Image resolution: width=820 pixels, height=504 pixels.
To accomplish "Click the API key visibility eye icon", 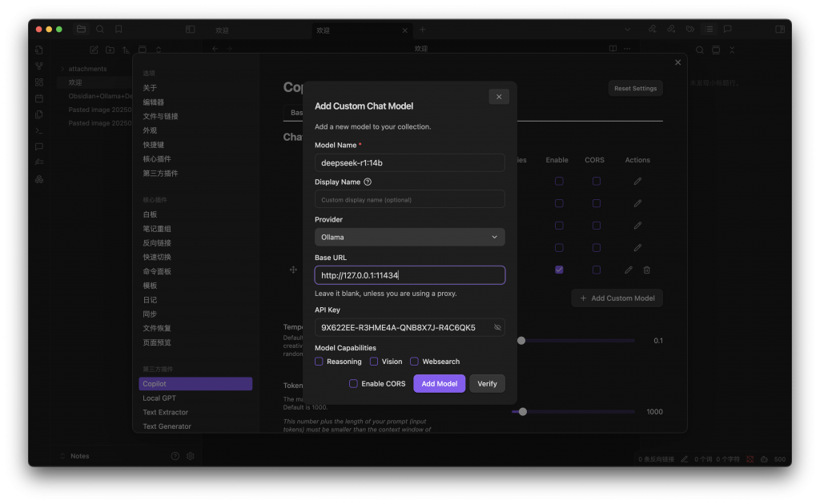I will tap(497, 327).
